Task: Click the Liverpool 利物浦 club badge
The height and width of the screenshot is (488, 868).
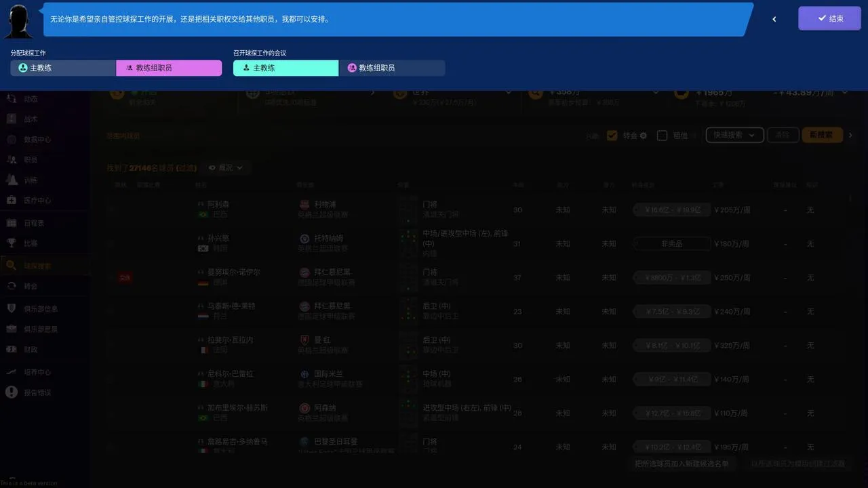Action: click(304, 205)
